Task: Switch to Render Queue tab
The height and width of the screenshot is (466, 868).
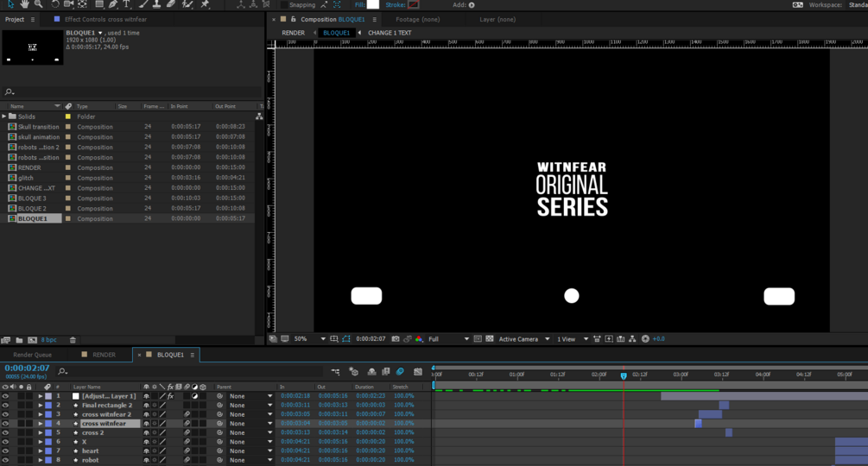Action: (32, 355)
